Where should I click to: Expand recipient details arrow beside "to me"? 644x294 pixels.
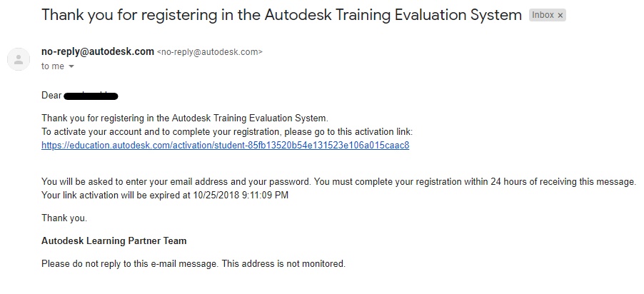pyautogui.click(x=71, y=66)
